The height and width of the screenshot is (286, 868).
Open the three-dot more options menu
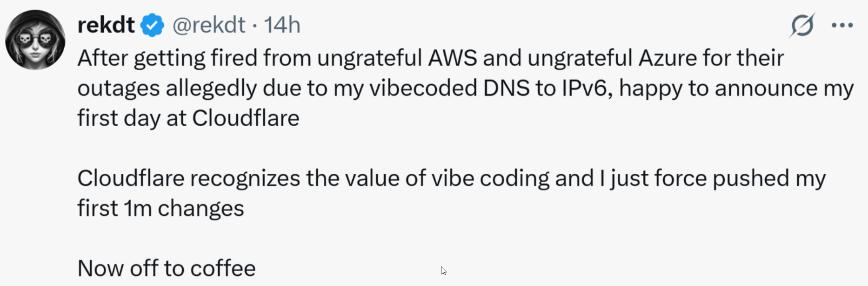[842, 25]
